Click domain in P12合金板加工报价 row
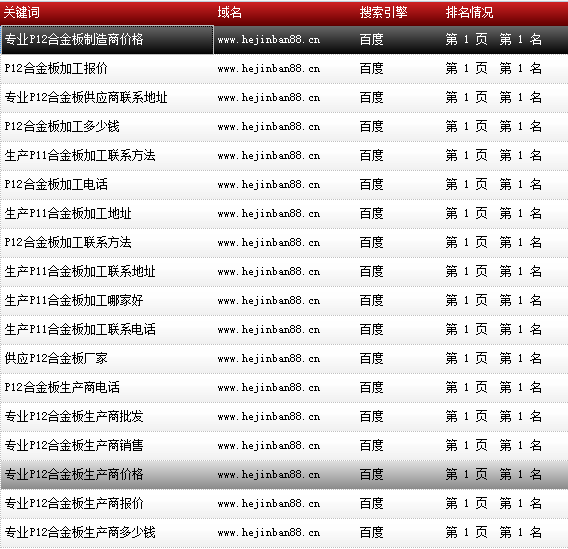The image size is (568, 549). 269,68
